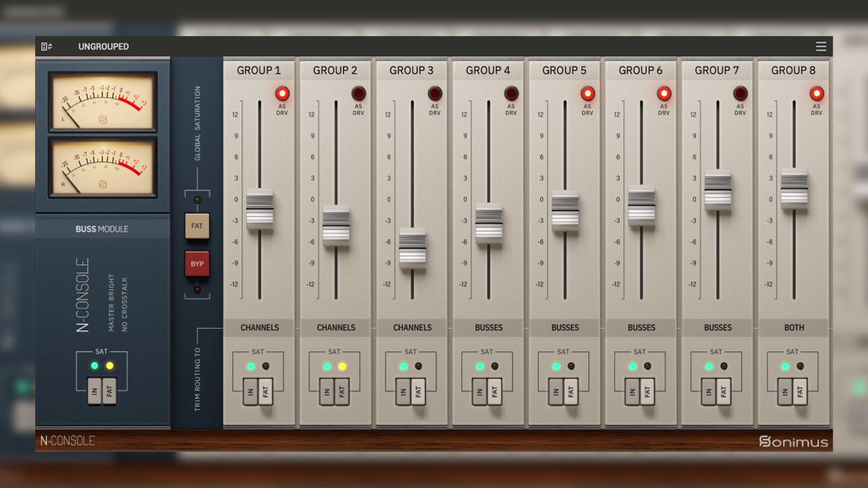Enable Group 7 AS DRV LED button
The height and width of the screenshot is (488, 868).
740,94
